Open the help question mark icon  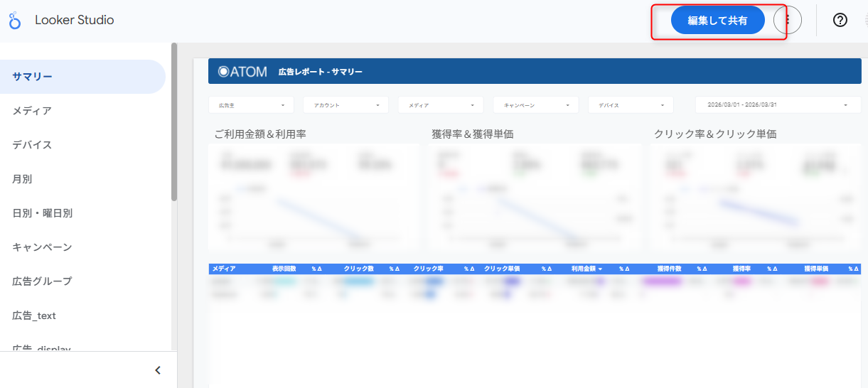click(x=840, y=21)
